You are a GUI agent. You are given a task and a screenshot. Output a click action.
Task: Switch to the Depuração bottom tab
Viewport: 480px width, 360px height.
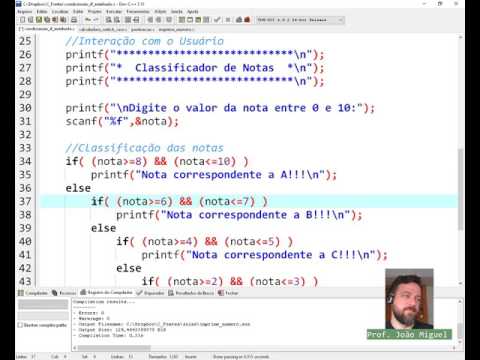pos(150,293)
